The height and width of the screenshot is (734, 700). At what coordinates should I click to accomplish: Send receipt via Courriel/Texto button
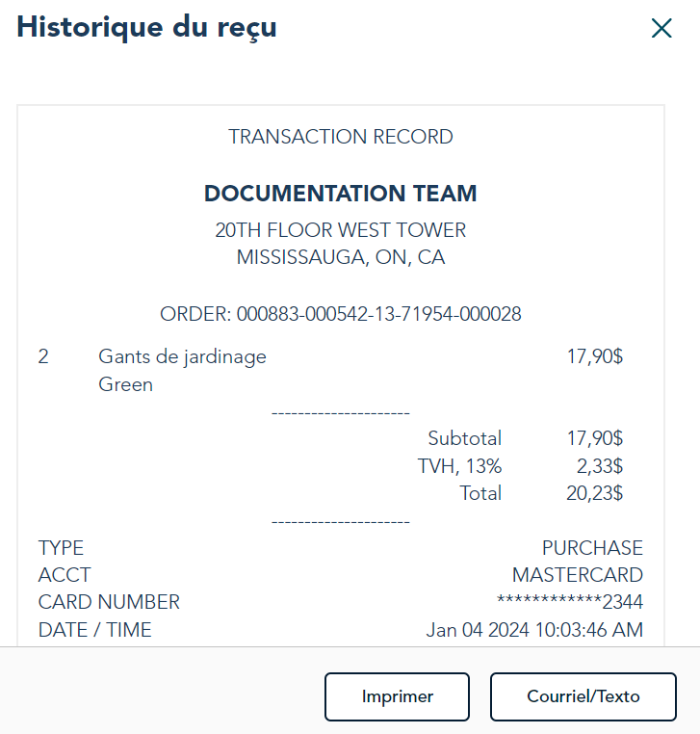(583, 696)
